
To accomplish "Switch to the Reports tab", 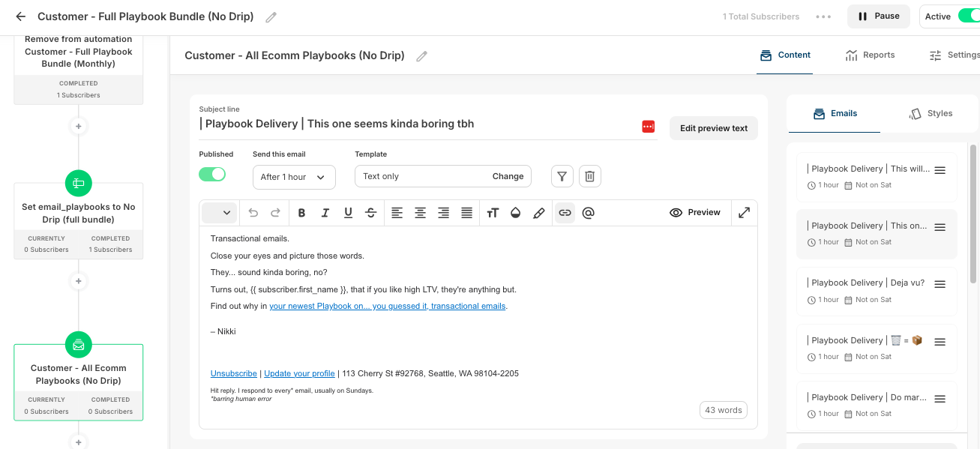I will (870, 55).
